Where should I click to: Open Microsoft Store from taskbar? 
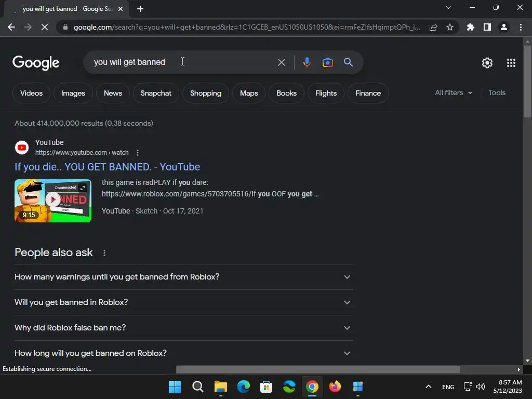click(x=266, y=387)
